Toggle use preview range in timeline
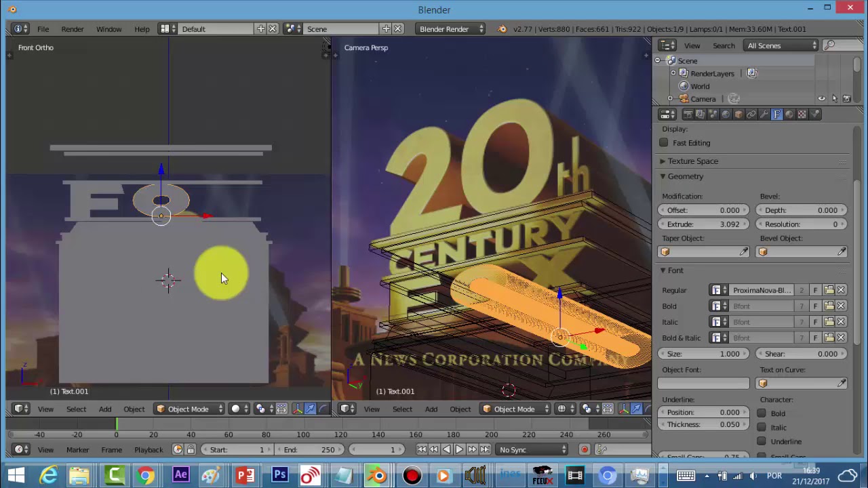 pyautogui.click(x=178, y=449)
